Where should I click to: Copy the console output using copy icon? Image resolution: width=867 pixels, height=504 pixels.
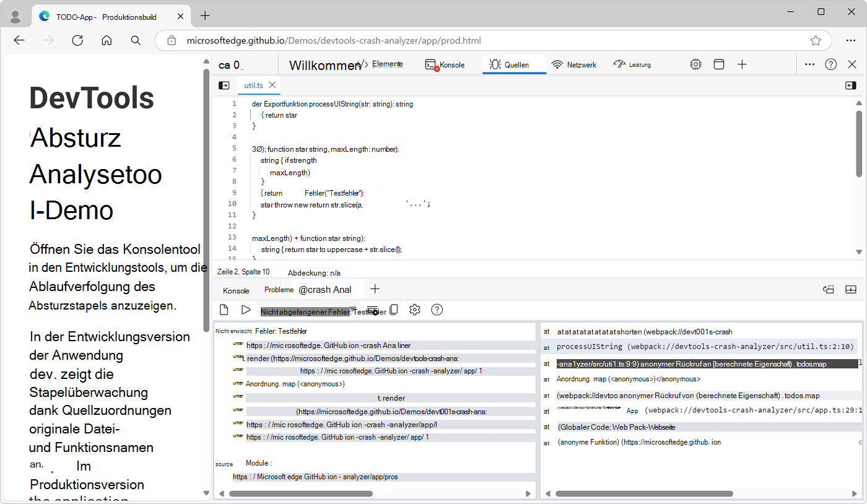tap(394, 310)
